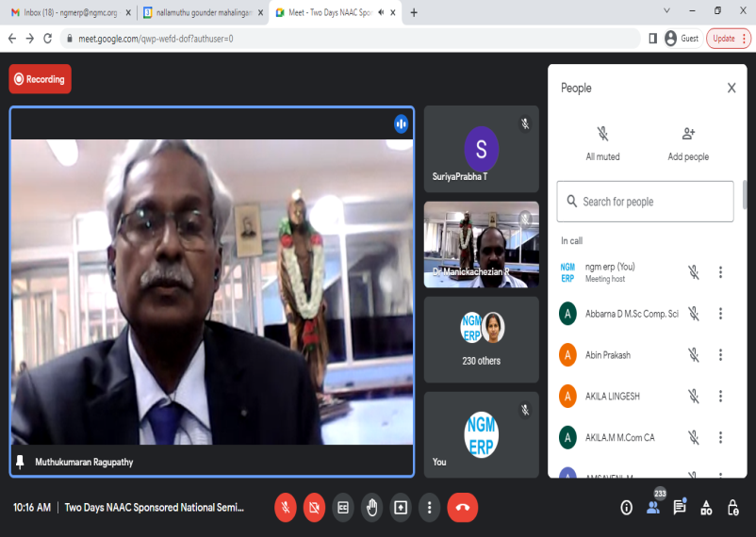Raise hand in the meeting

click(372, 508)
